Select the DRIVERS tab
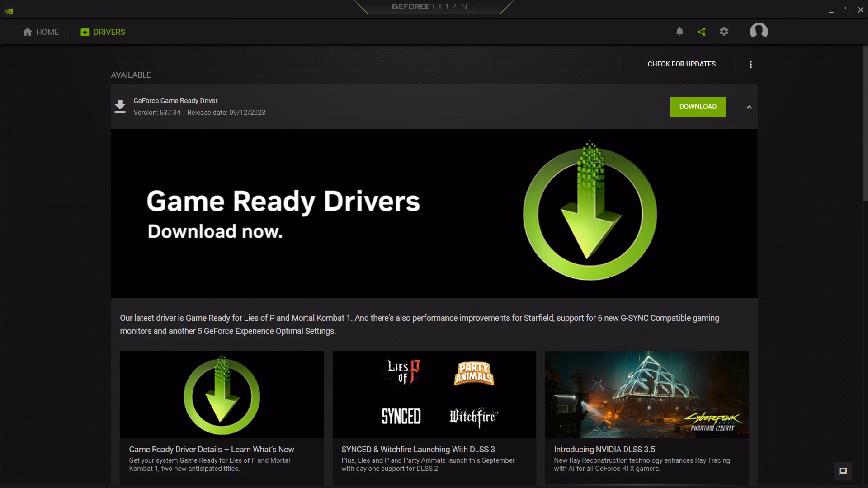This screenshot has width=868, height=488. coord(103,32)
